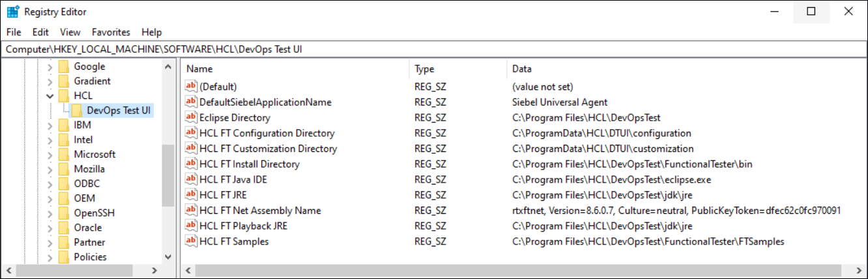Expand the IBM registry key

click(50, 125)
